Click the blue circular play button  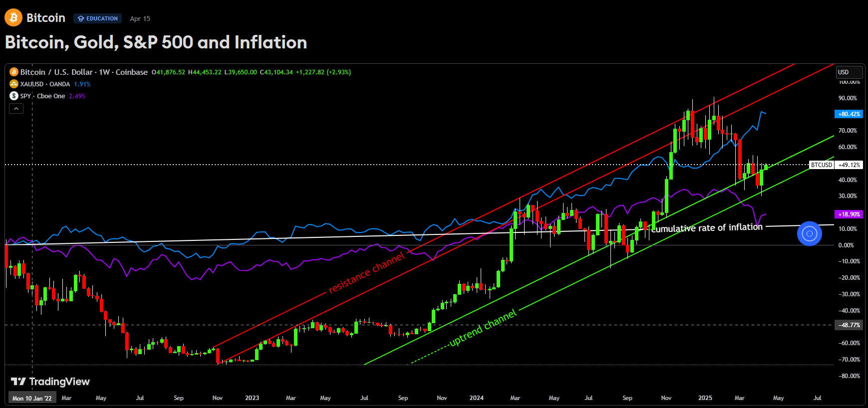(809, 233)
